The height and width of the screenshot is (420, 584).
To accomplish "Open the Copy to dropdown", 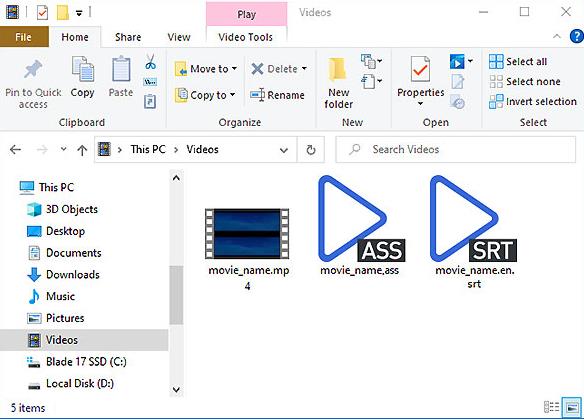I will click(x=205, y=95).
